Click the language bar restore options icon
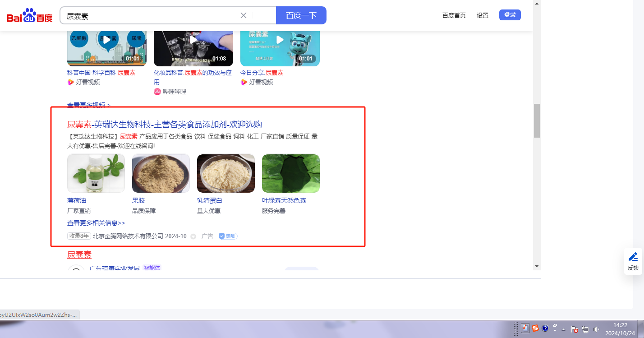 [555, 326]
